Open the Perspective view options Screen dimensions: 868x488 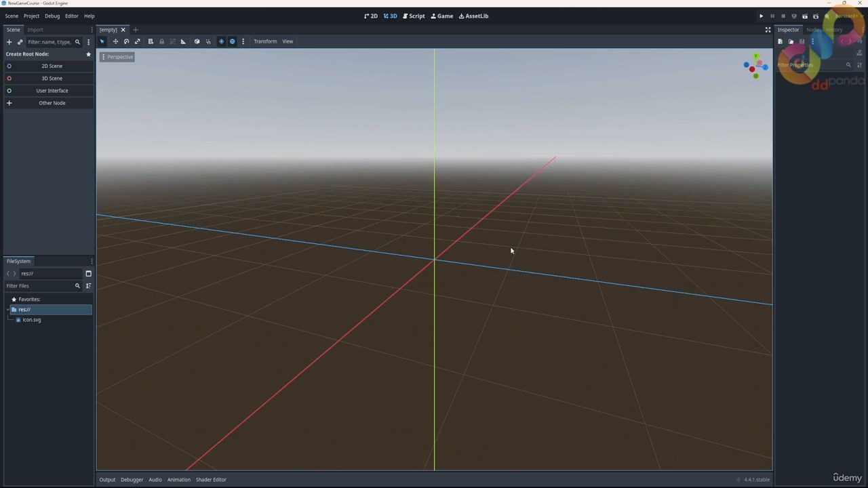tap(117, 57)
